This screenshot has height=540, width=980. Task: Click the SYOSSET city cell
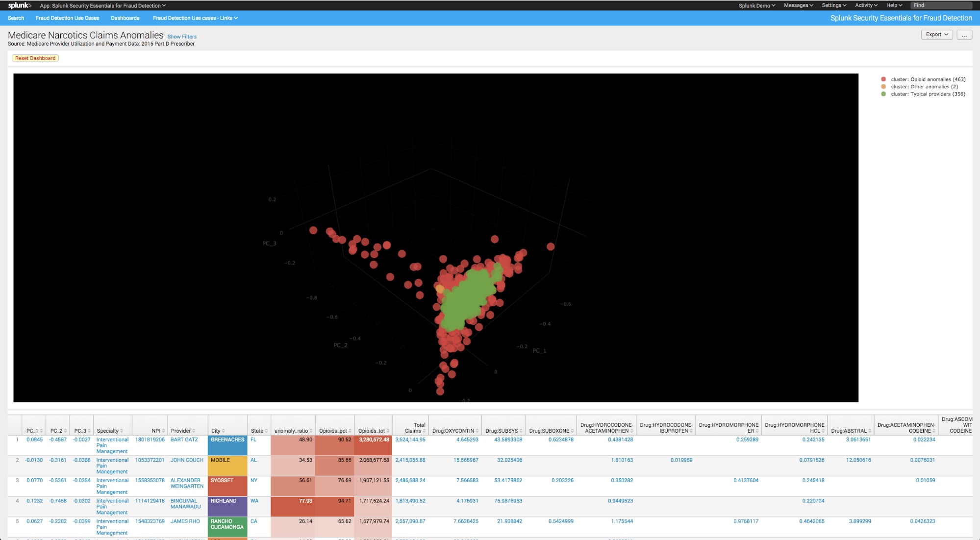click(x=227, y=487)
